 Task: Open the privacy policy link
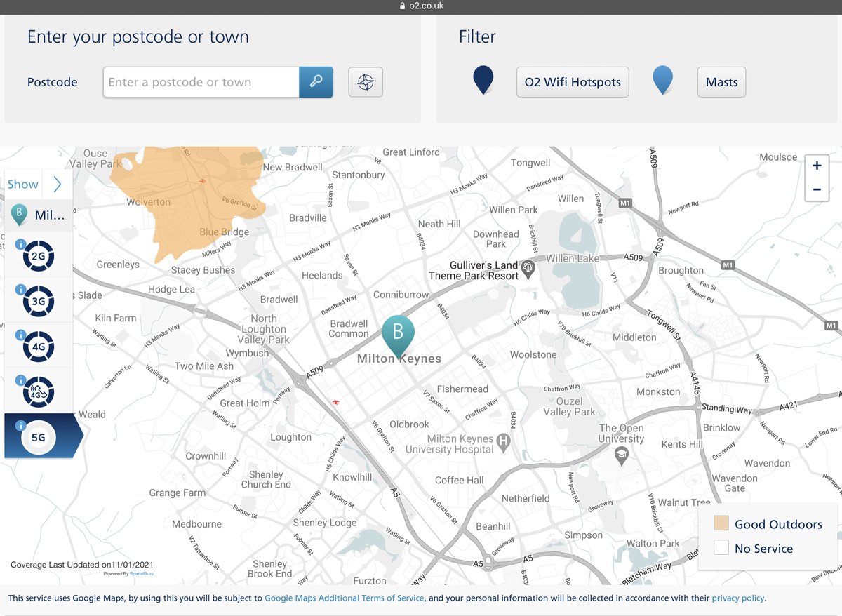pyautogui.click(x=738, y=598)
